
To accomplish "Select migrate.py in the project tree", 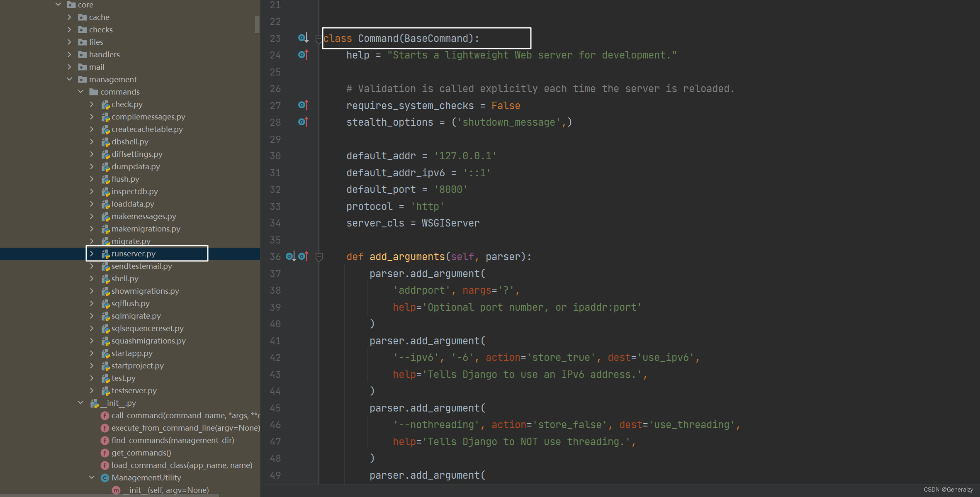I will pyautogui.click(x=131, y=241).
